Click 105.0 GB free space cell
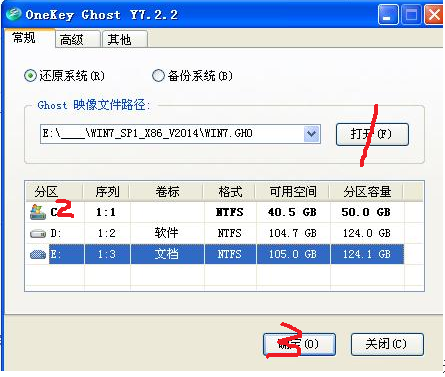445x377 pixels. pos(293,255)
